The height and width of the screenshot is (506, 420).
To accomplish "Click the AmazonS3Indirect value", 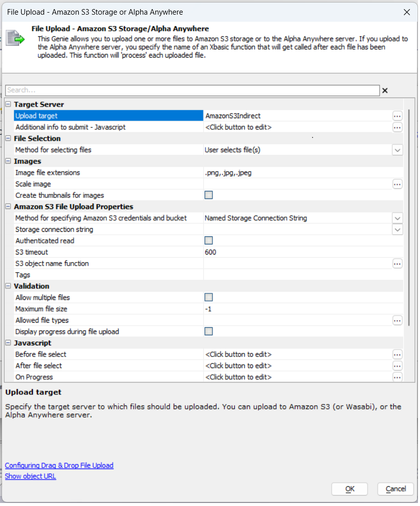I will [x=234, y=117].
